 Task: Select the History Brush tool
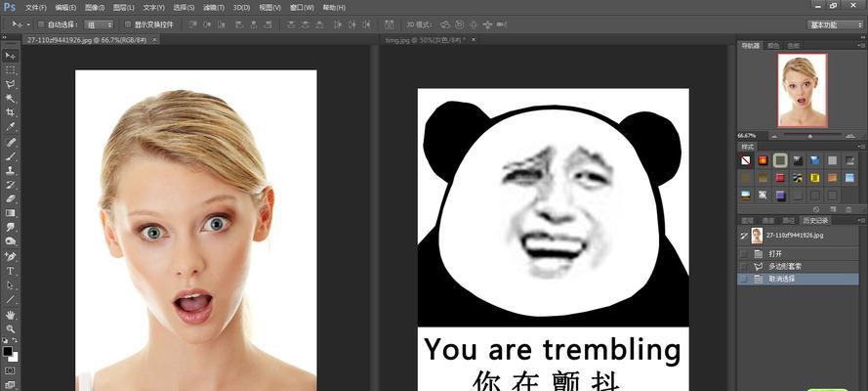10,185
